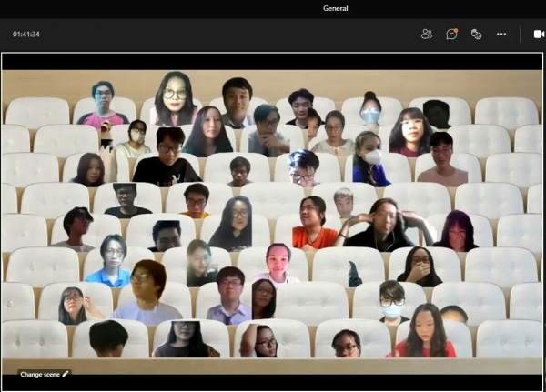The width and height of the screenshot is (546, 392).
Task: Click the Change scene button
Action: 45,374
